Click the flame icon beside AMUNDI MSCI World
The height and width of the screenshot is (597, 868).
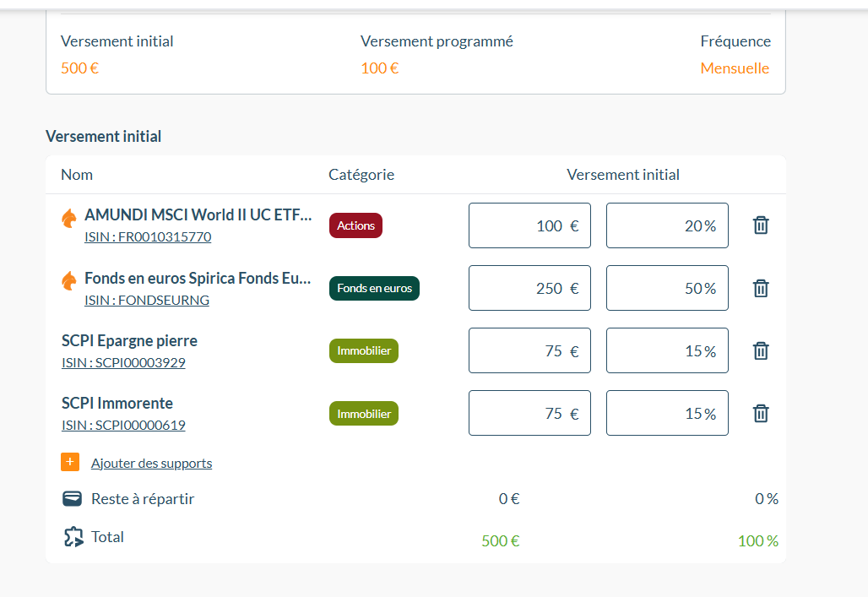[x=69, y=218]
